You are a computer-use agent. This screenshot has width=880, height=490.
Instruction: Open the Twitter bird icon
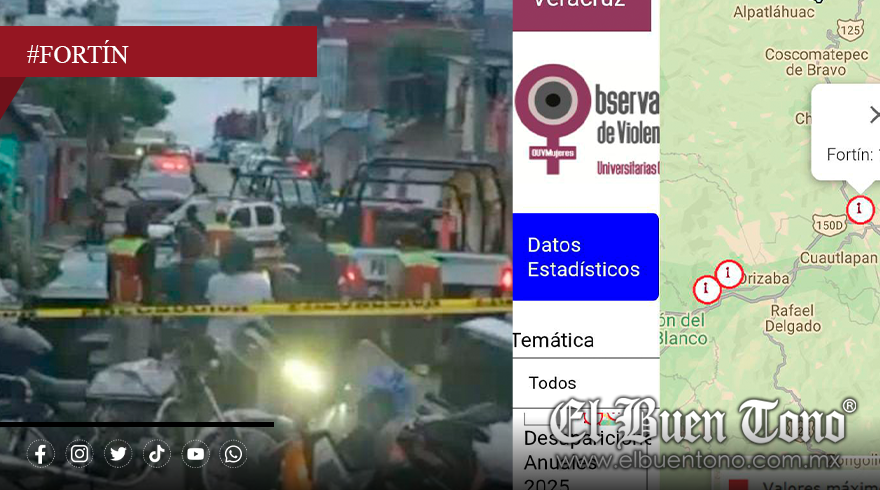point(118,454)
